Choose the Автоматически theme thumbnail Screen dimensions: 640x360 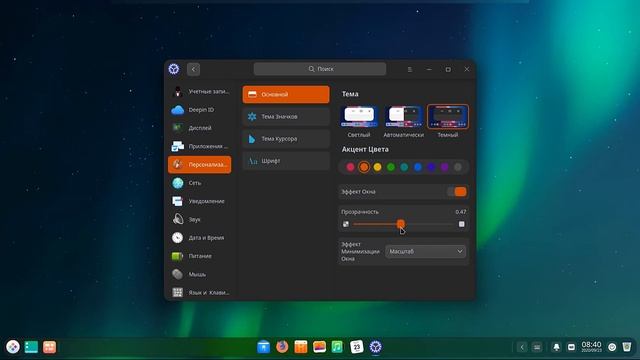pos(404,116)
